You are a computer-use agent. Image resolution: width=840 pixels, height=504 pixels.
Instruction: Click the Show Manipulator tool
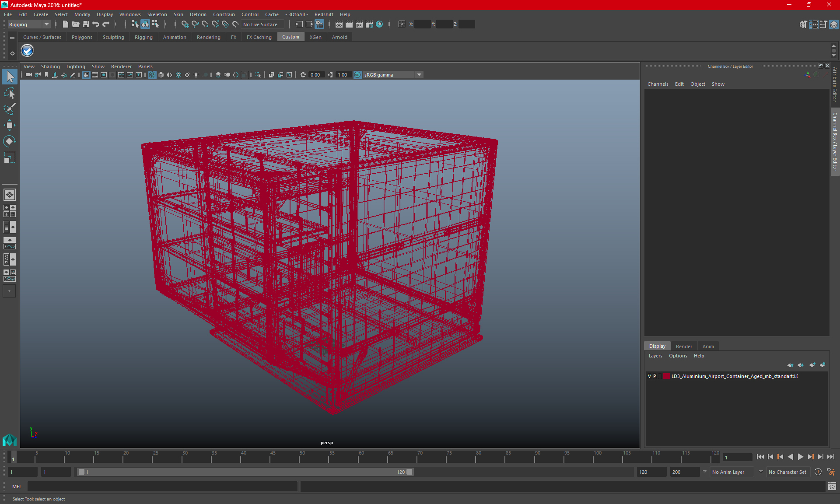[x=9, y=141]
